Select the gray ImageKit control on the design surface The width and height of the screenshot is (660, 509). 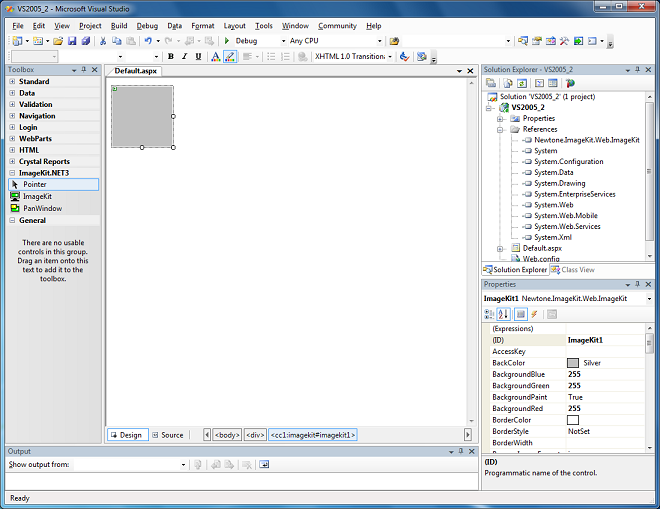click(142, 117)
